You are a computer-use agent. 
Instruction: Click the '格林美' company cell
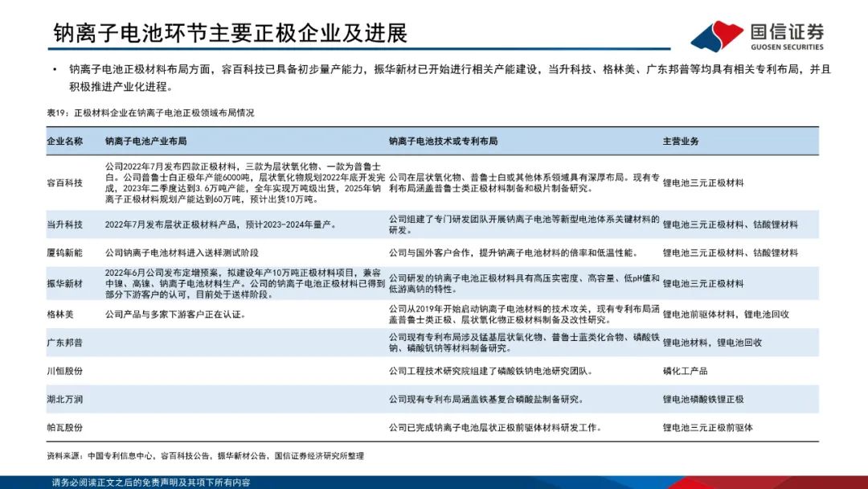click(59, 314)
